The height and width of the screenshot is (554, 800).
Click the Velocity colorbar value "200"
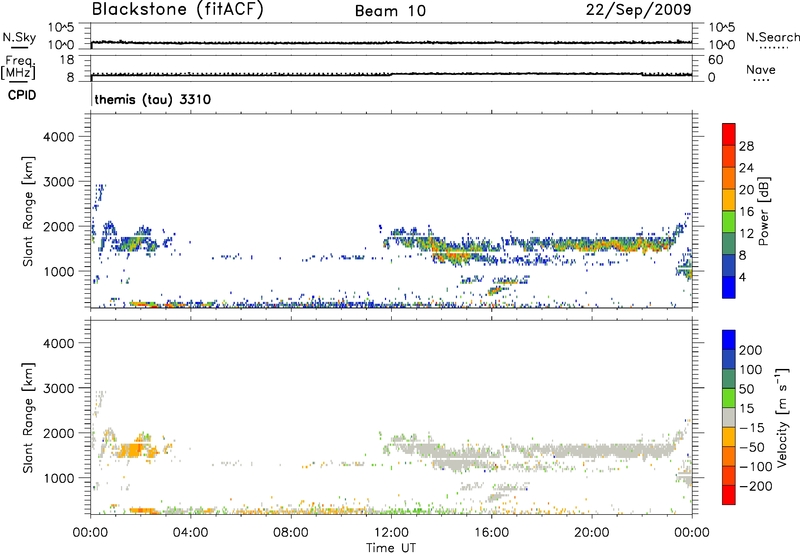[x=751, y=350]
